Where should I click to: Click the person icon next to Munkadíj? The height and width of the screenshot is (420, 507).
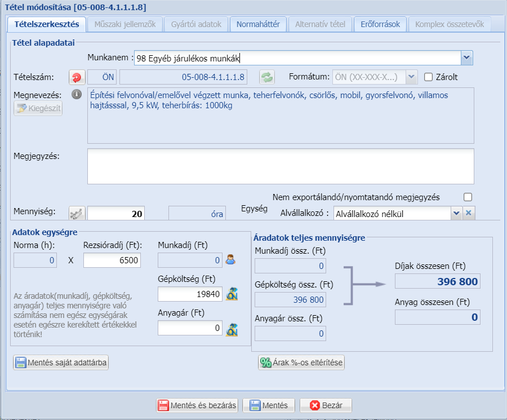tap(230, 260)
